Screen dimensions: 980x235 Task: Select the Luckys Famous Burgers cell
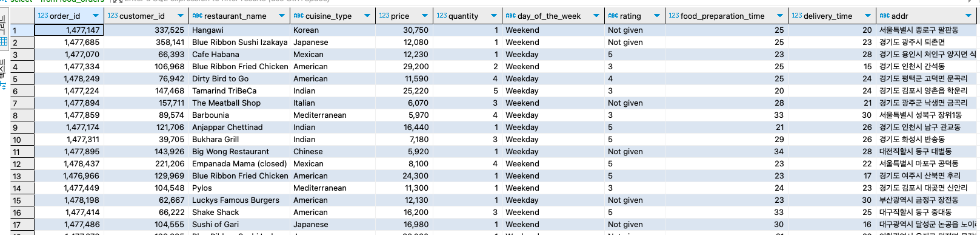point(239,200)
